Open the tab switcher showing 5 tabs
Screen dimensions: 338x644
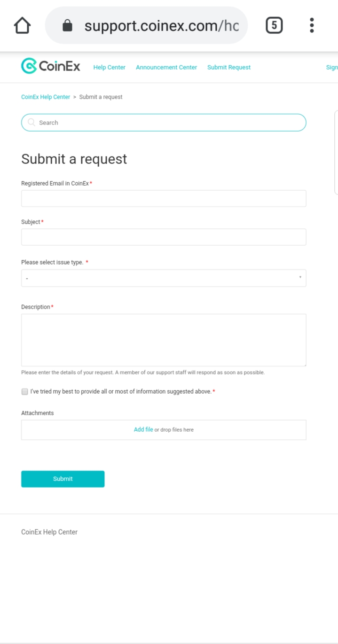point(274,25)
